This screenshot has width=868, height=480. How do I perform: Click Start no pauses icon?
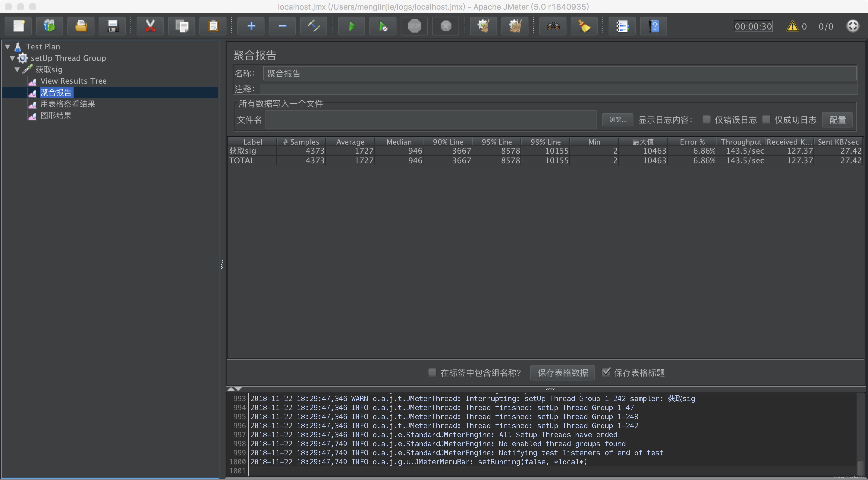pyautogui.click(x=383, y=26)
